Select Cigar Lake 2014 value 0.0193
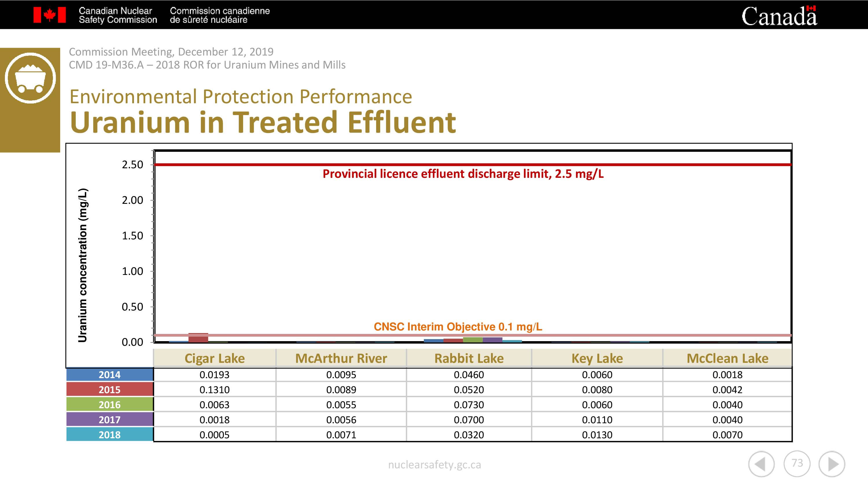The image size is (868, 488). pyautogui.click(x=215, y=374)
